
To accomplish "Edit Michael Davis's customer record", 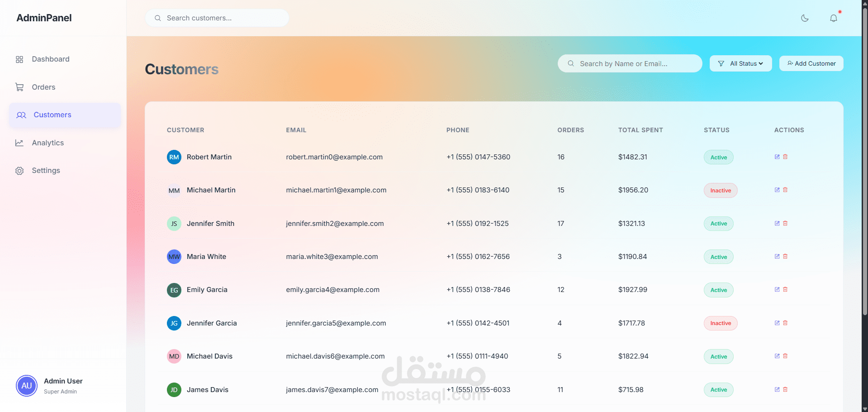I will pos(777,356).
